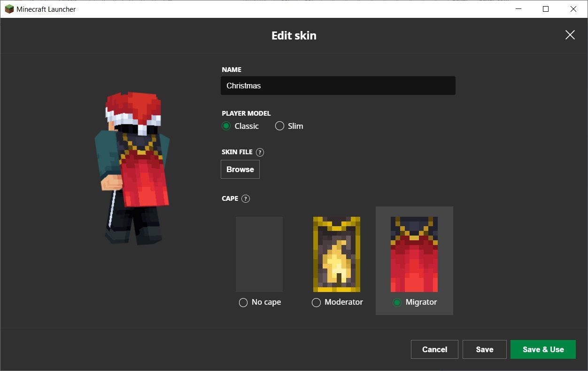Screen dimensions: 588x371
Task: Select the Classic player model
Action: (226, 126)
